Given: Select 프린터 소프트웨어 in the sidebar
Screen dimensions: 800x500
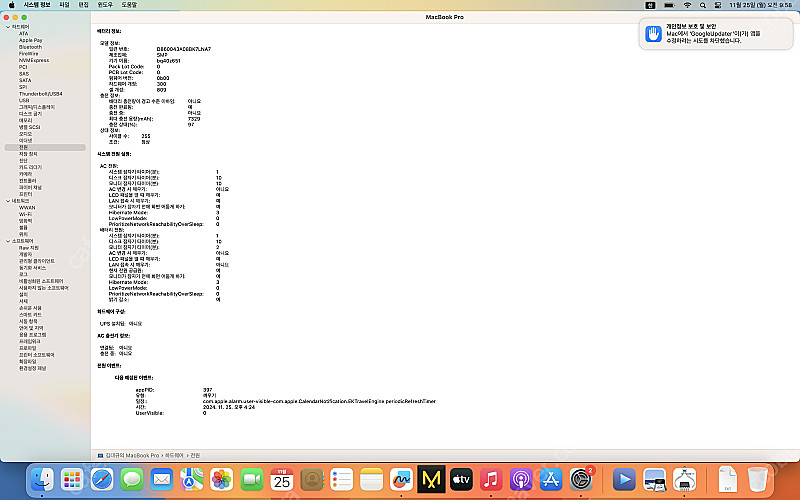Looking at the screenshot, I should click(x=37, y=355).
